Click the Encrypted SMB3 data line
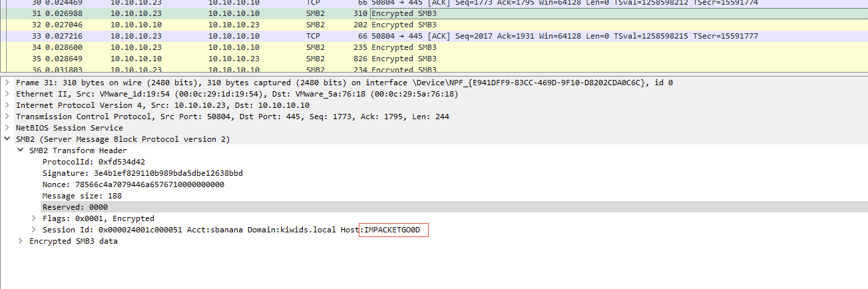Viewport: 868px width, 289px height. coord(73,241)
